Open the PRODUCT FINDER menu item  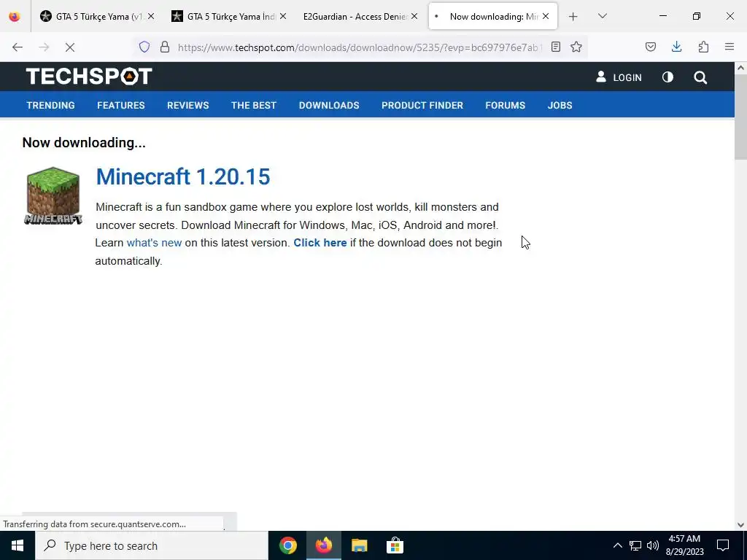tap(422, 105)
